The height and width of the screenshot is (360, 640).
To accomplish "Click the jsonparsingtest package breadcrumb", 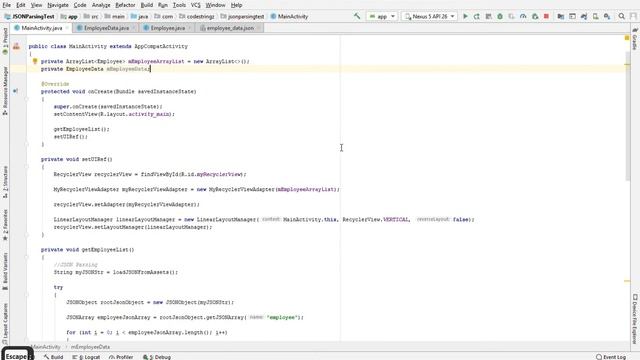I will pos(242,16).
